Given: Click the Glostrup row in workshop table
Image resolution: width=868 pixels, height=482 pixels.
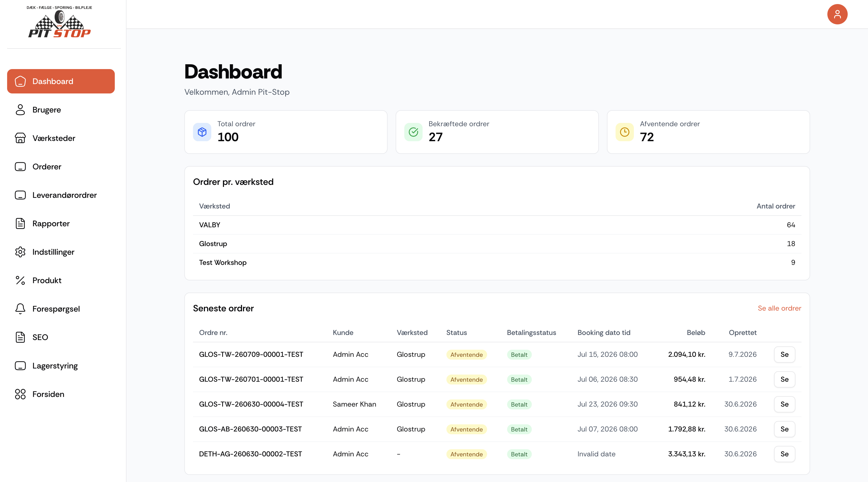Looking at the screenshot, I should (x=497, y=244).
